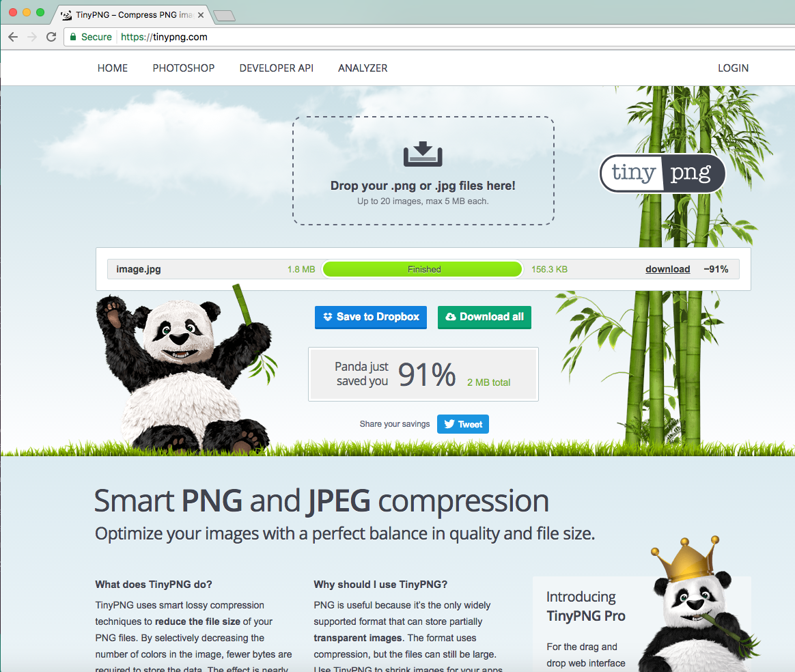Click the browser forward arrow
Image resolution: width=795 pixels, height=672 pixels.
tap(32, 37)
